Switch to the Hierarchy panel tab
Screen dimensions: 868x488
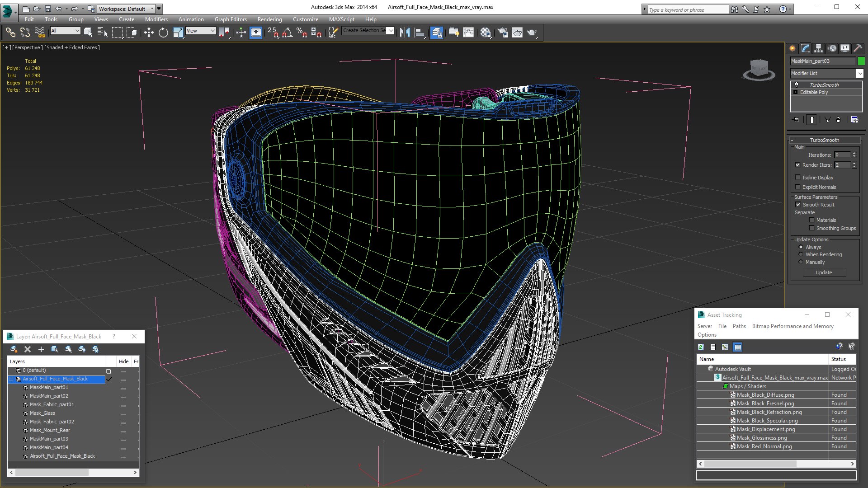[x=818, y=48]
